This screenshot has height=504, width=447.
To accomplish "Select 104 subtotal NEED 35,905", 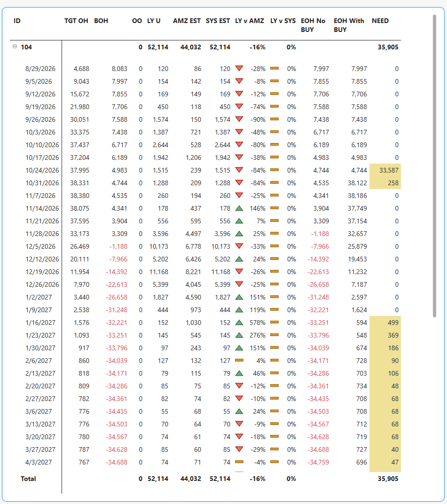I will [x=388, y=47].
